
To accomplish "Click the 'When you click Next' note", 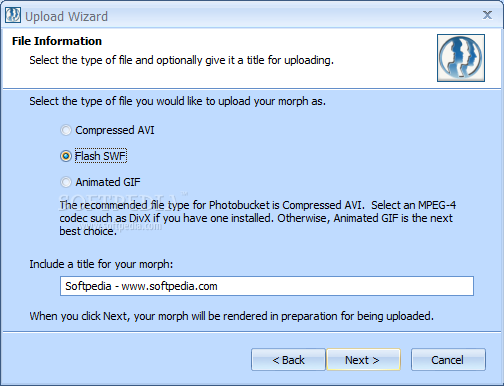I will pyautogui.click(x=232, y=316).
